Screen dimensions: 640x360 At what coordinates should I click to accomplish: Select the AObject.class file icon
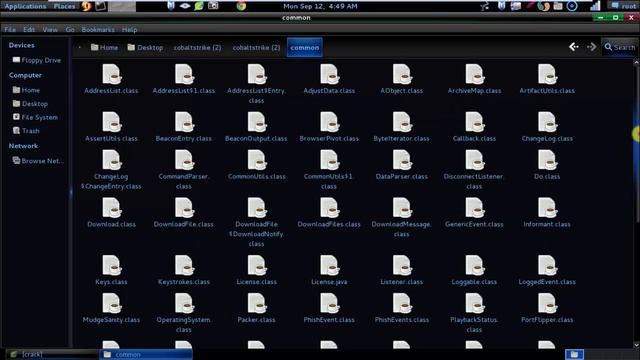[x=402, y=74]
